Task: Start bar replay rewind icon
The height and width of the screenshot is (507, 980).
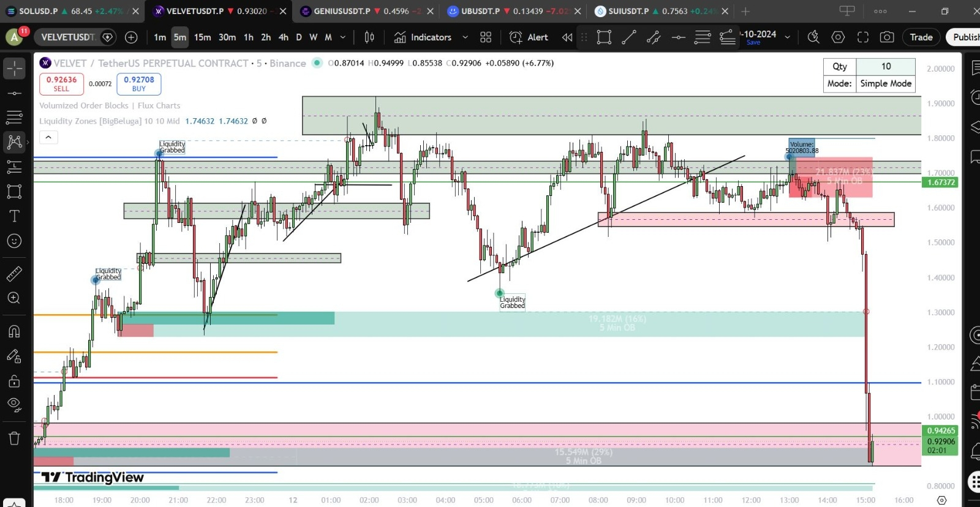Action: (x=567, y=37)
